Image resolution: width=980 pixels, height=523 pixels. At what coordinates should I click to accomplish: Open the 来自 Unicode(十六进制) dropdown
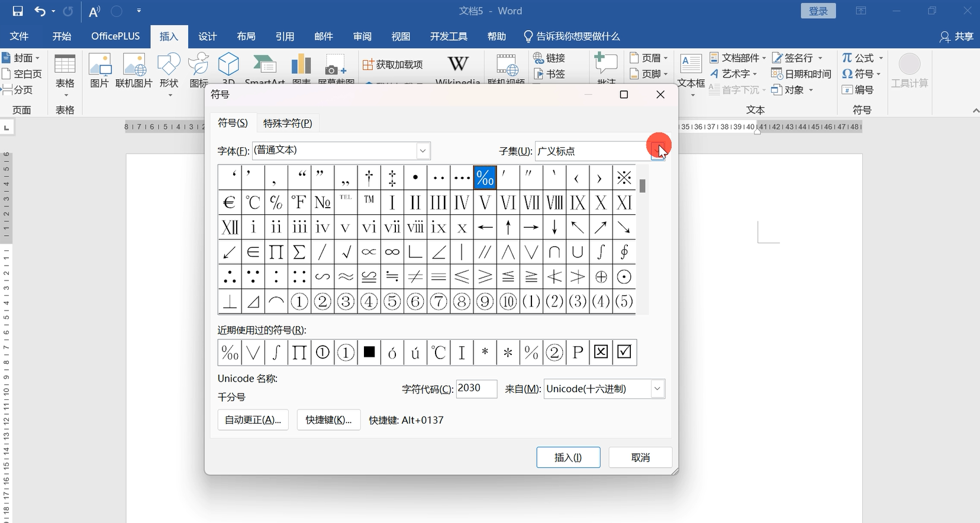pos(657,389)
